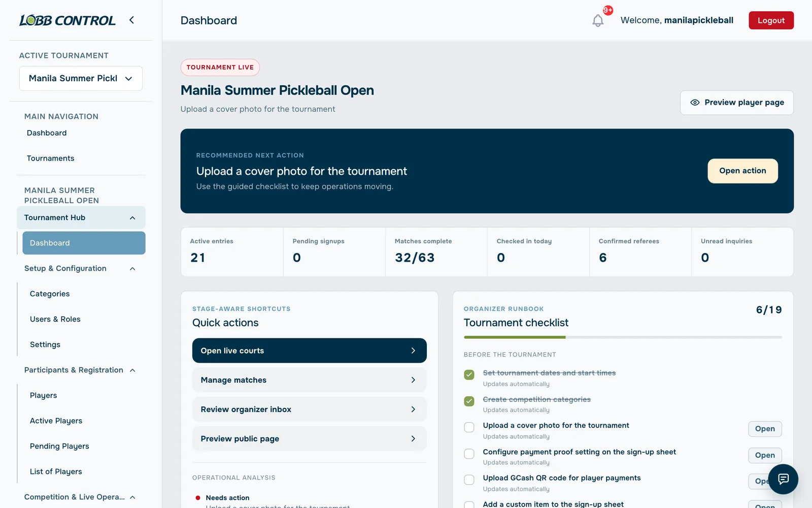Select the highlighted Tournament Hub Dashboard item
The height and width of the screenshot is (508, 812).
click(84, 243)
